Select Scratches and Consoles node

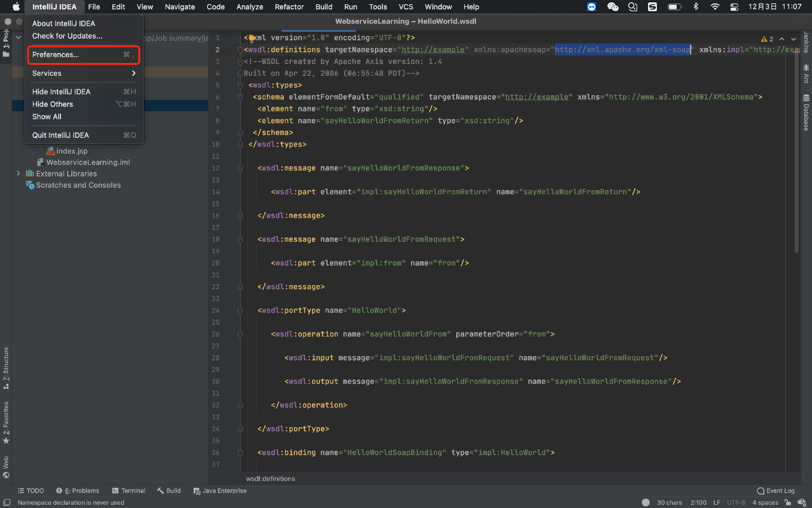coord(73,185)
